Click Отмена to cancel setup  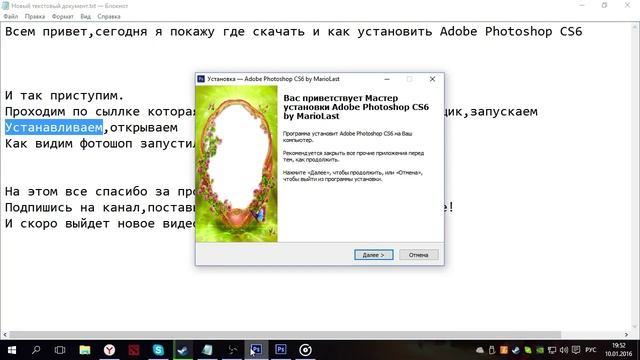coord(418,255)
